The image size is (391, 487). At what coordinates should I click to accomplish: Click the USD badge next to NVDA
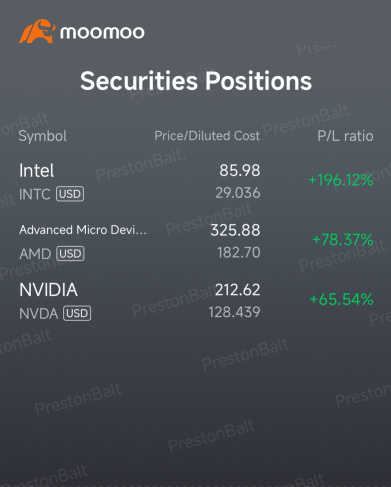(77, 313)
